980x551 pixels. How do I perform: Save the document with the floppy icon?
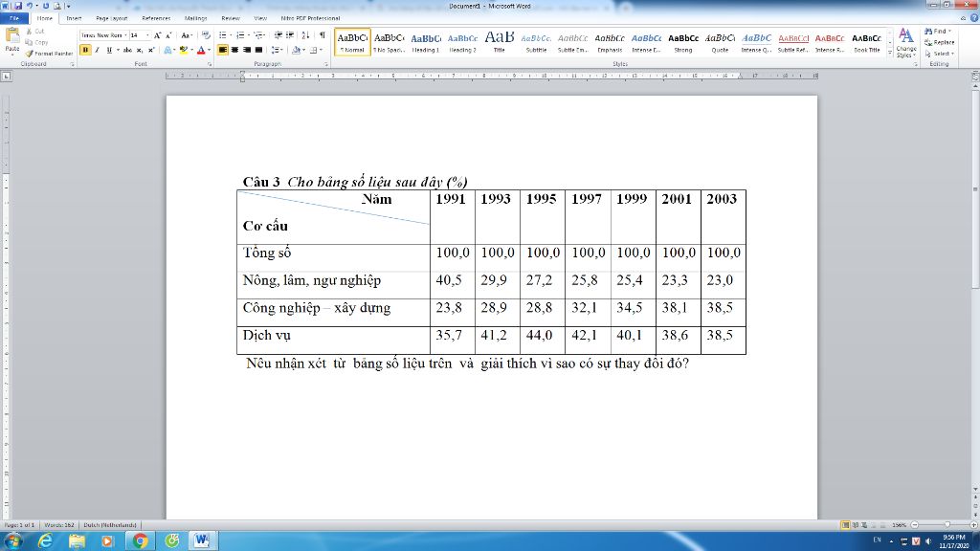point(18,6)
